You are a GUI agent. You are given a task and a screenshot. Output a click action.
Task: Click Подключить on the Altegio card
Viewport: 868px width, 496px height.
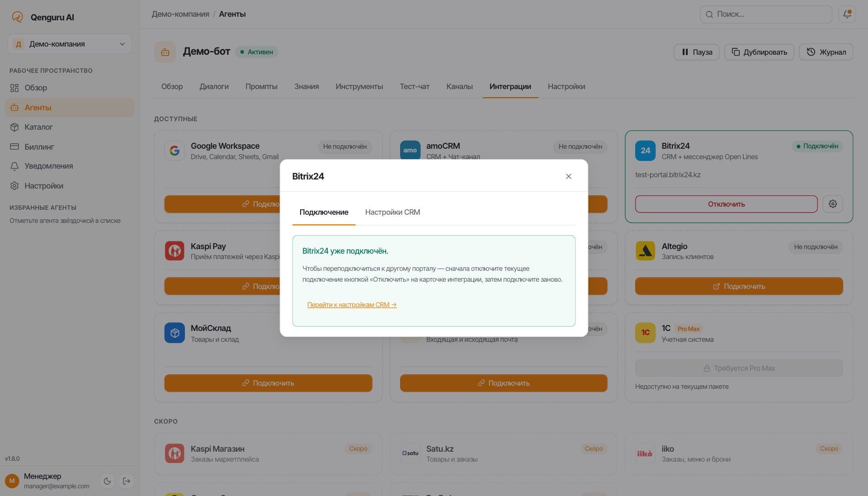click(x=739, y=286)
